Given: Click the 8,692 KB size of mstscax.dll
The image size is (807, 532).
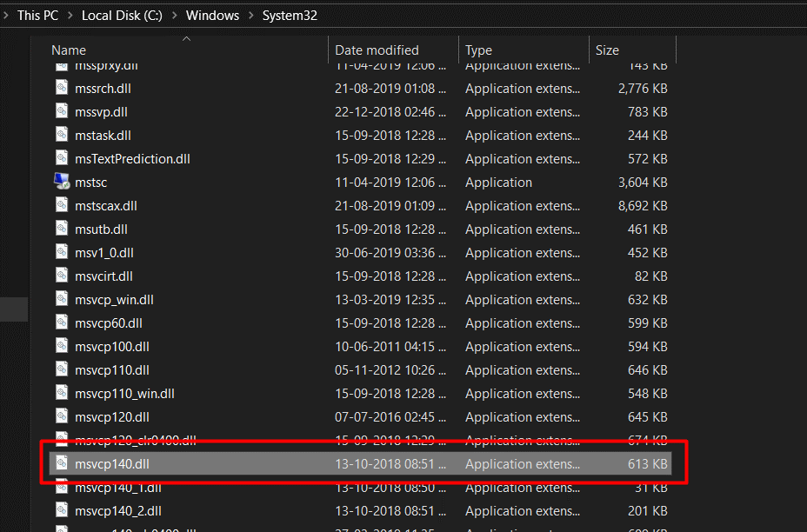Looking at the screenshot, I should (x=643, y=206).
